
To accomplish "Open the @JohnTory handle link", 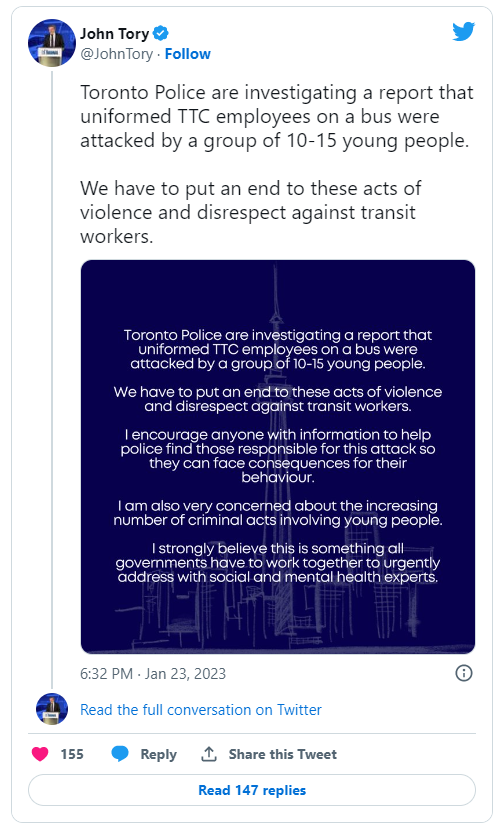I will click(x=116, y=54).
